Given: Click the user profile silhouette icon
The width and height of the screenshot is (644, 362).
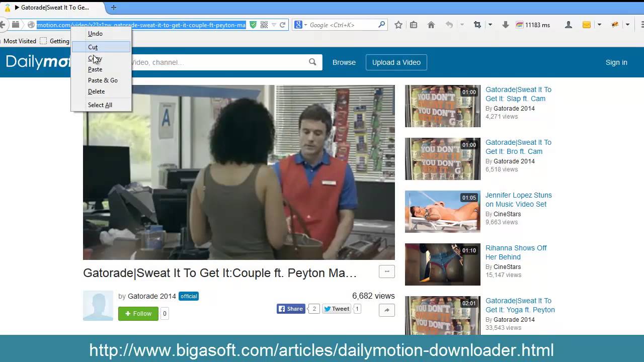Looking at the screenshot, I should pyautogui.click(x=569, y=25).
